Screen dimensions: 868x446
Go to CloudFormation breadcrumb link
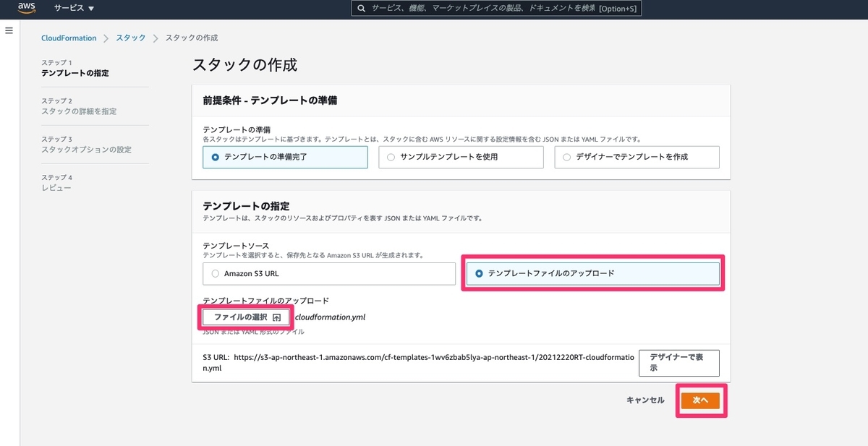coord(69,38)
